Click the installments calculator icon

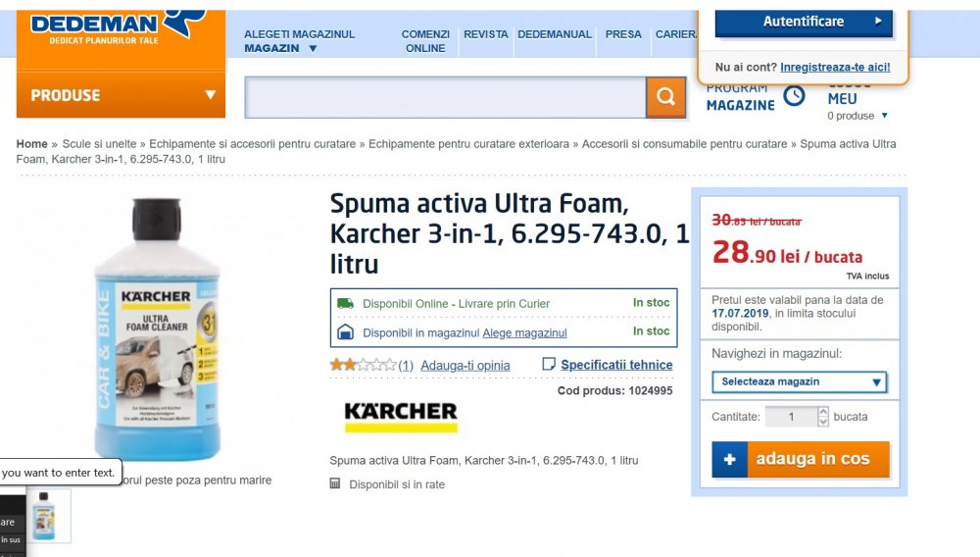click(335, 483)
